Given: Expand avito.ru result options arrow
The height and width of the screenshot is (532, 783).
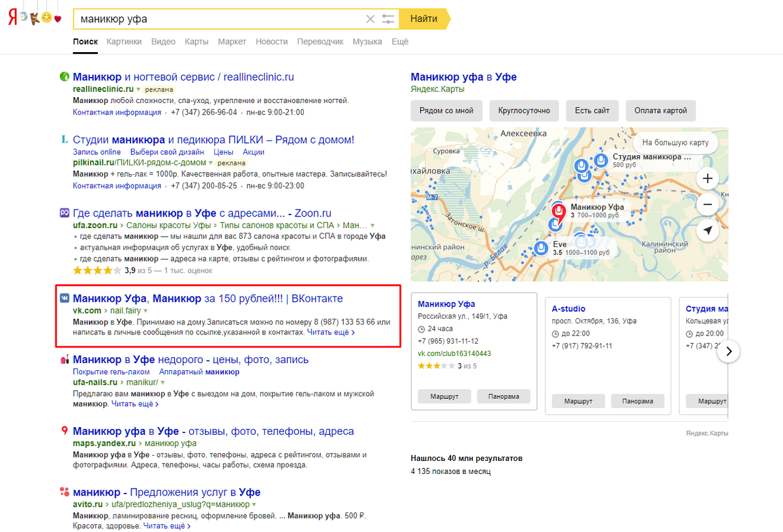Looking at the screenshot, I should 254,505.
